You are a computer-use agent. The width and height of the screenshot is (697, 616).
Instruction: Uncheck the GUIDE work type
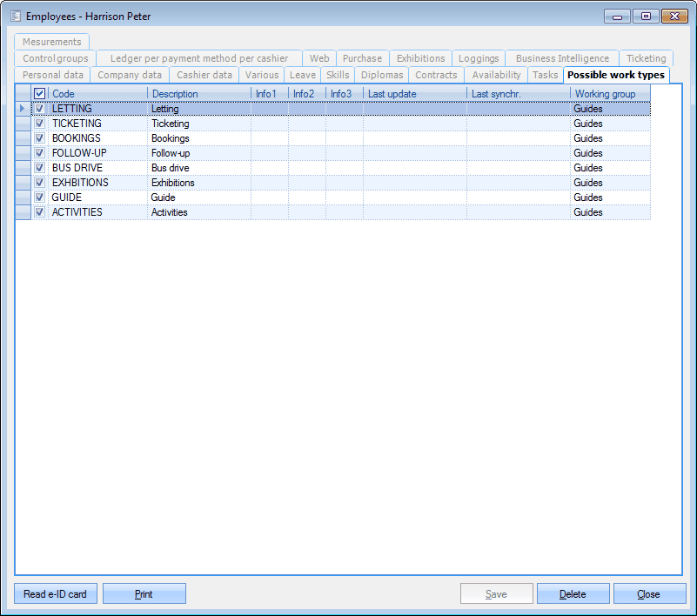[39, 197]
